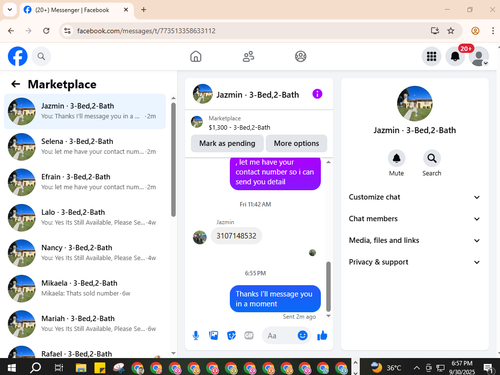Click the large listing photo in info panel
500x375 pixels.
[415, 103]
